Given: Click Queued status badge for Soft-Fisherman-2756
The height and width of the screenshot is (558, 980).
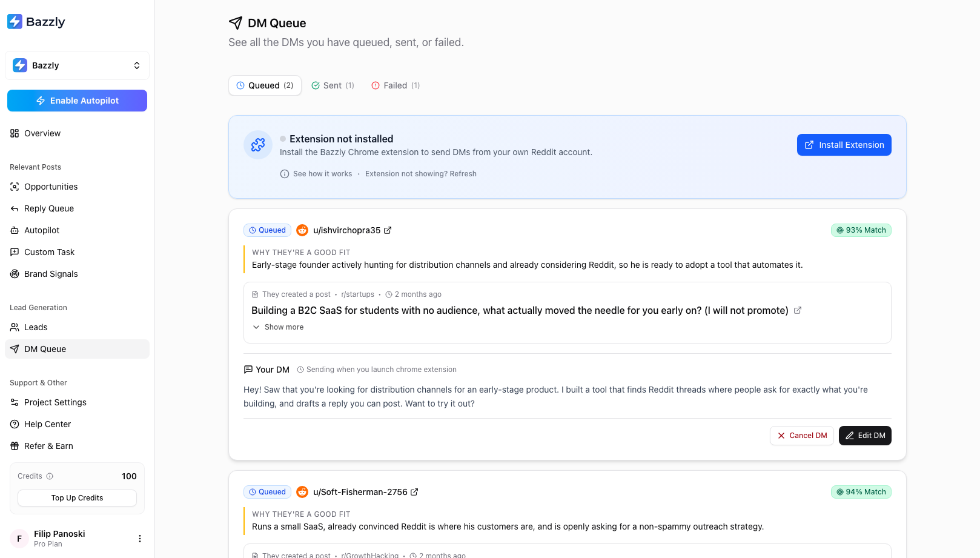Looking at the screenshot, I should click(x=267, y=492).
